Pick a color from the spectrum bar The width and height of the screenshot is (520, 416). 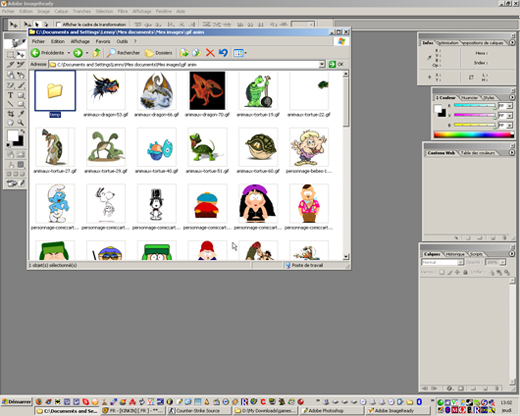pos(473,135)
